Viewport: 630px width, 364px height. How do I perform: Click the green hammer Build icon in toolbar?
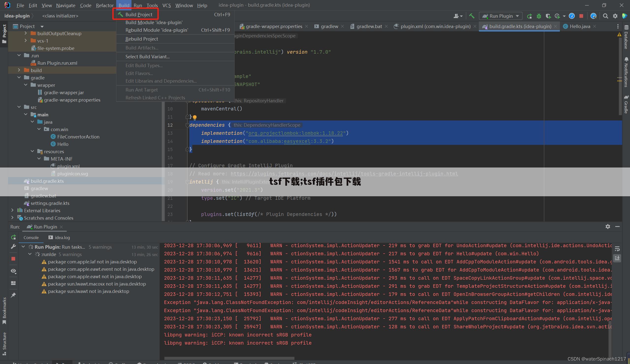[472, 16]
